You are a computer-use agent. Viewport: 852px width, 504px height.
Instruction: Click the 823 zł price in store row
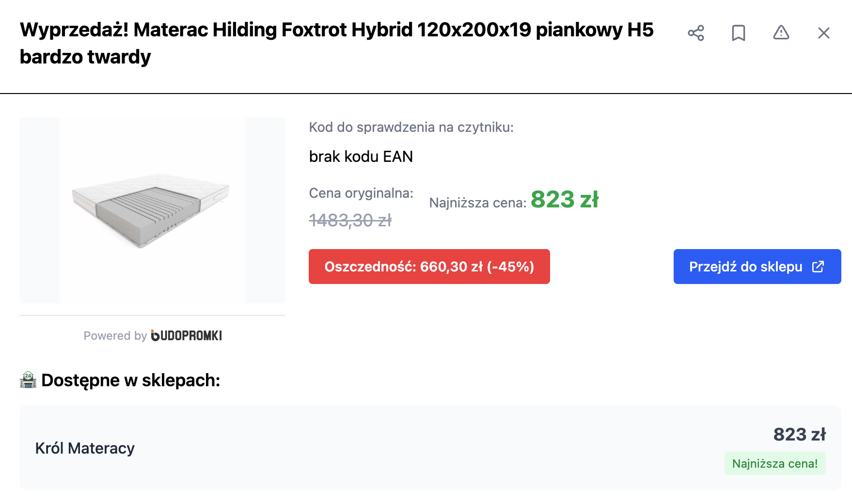click(799, 435)
